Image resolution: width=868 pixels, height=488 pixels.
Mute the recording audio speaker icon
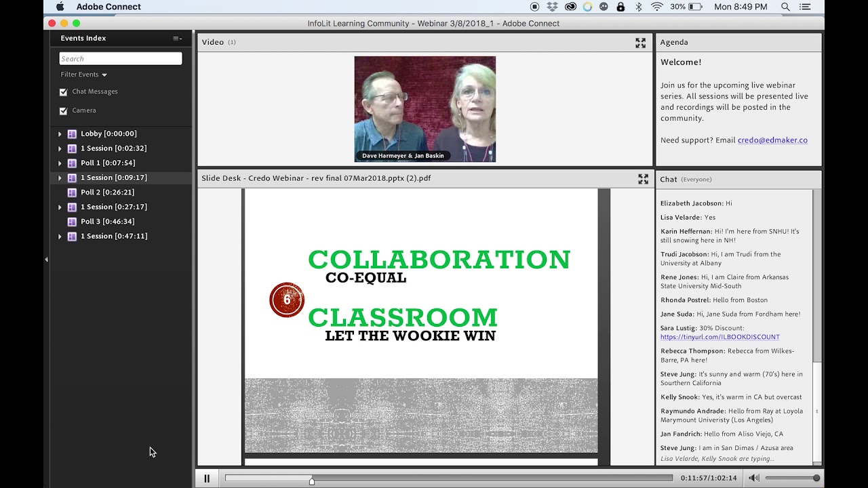point(753,479)
